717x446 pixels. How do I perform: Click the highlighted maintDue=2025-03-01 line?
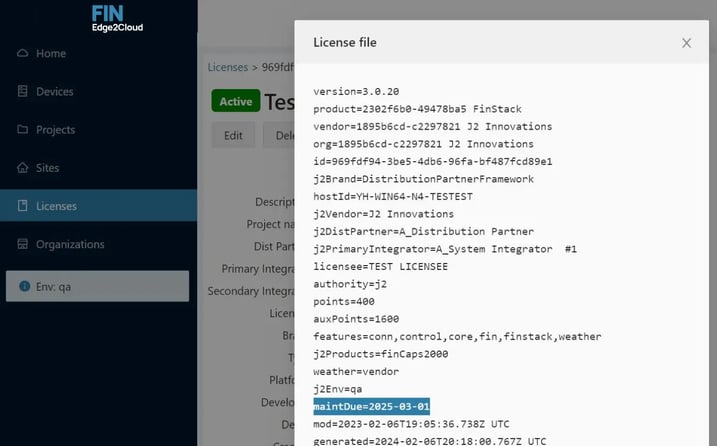coord(371,406)
